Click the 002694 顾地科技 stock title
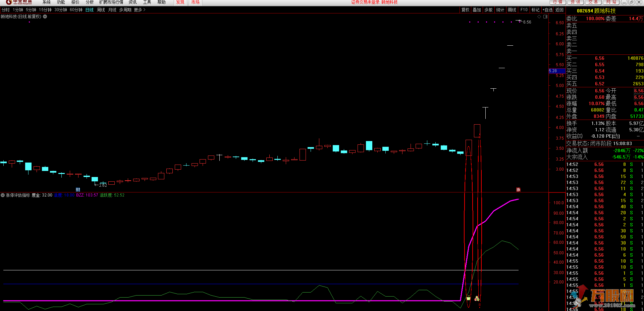The image size is (644, 311). (596, 11)
